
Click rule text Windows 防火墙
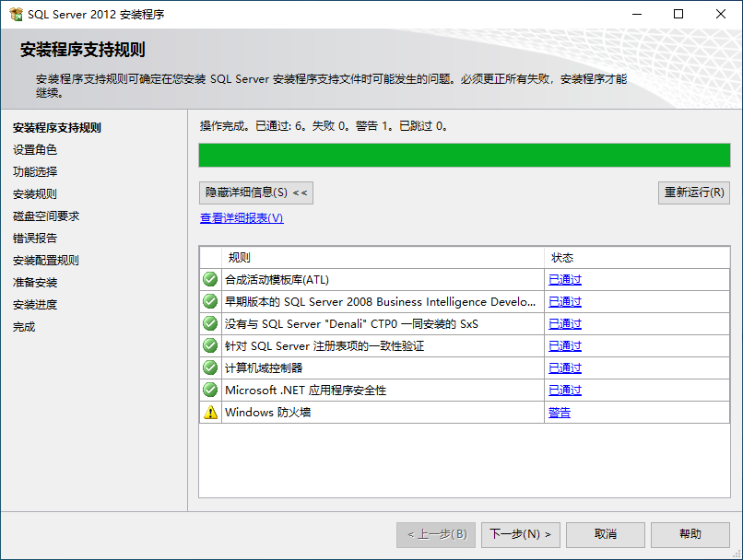268,413
